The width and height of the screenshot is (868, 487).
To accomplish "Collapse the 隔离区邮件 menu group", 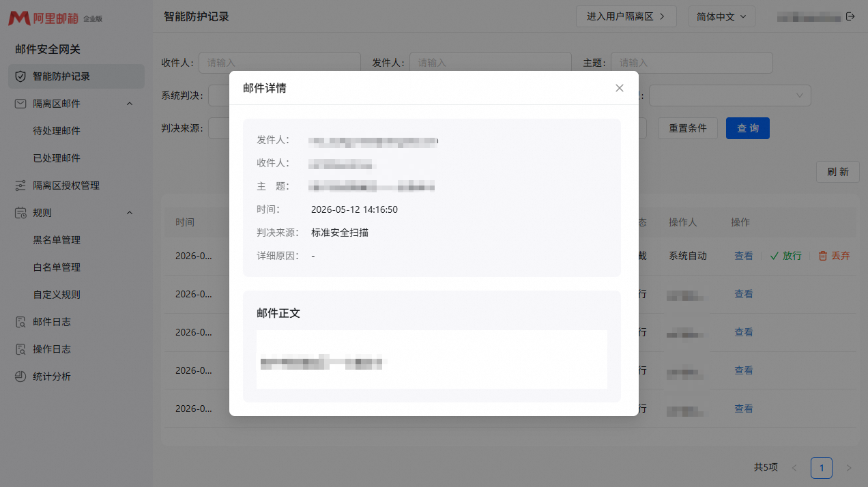I will [x=130, y=104].
